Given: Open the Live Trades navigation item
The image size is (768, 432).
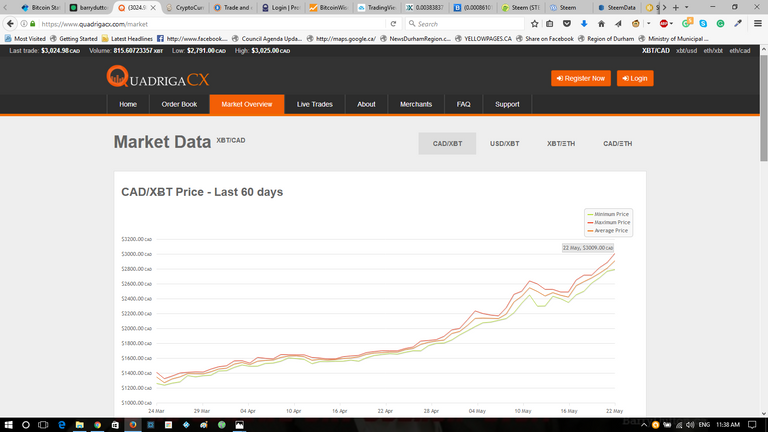Looking at the screenshot, I should pyautogui.click(x=314, y=104).
